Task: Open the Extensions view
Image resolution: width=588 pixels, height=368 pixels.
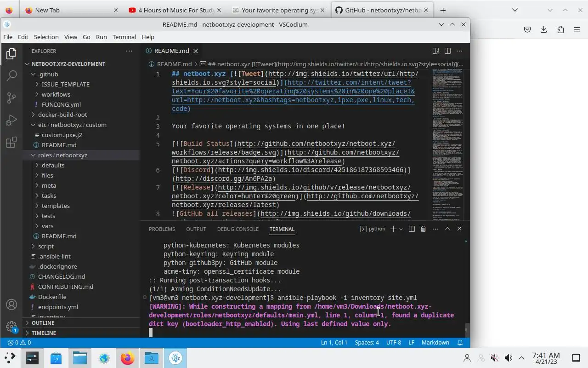Action: (x=11, y=142)
